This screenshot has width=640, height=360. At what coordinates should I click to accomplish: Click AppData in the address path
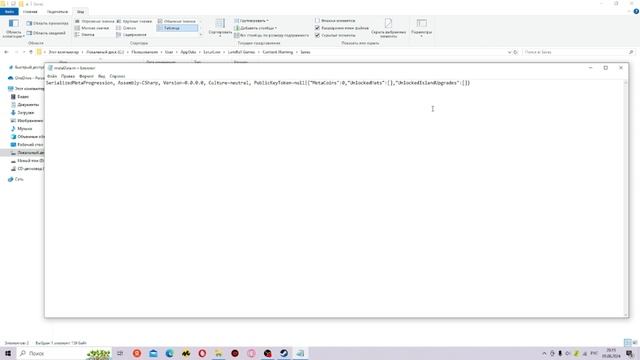click(x=188, y=52)
